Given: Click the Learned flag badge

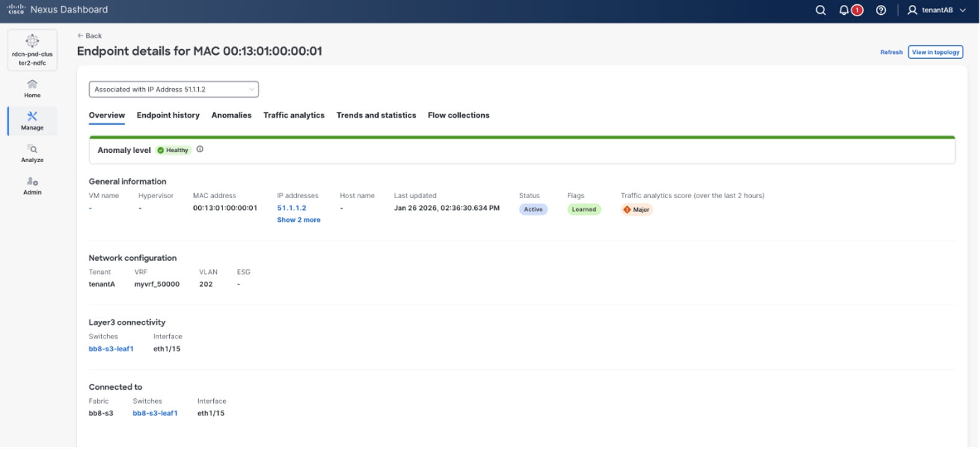Looking at the screenshot, I should pos(584,209).
